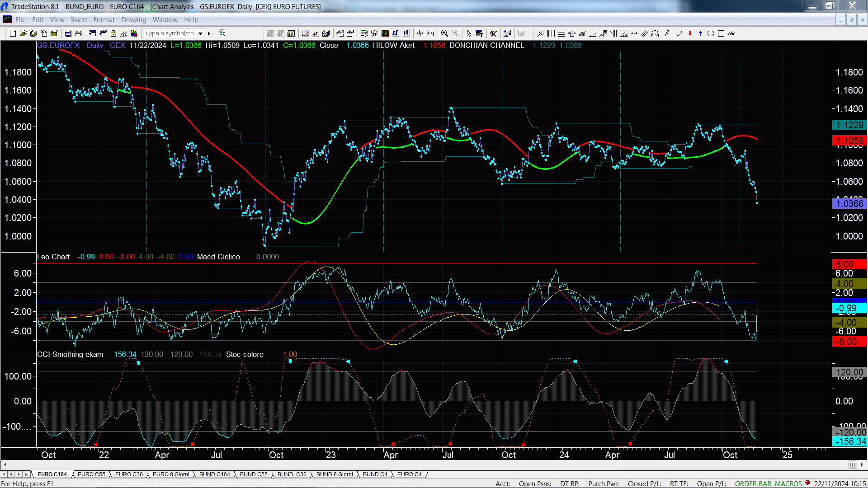Select the blue up arrow tool

pos(700,33)
